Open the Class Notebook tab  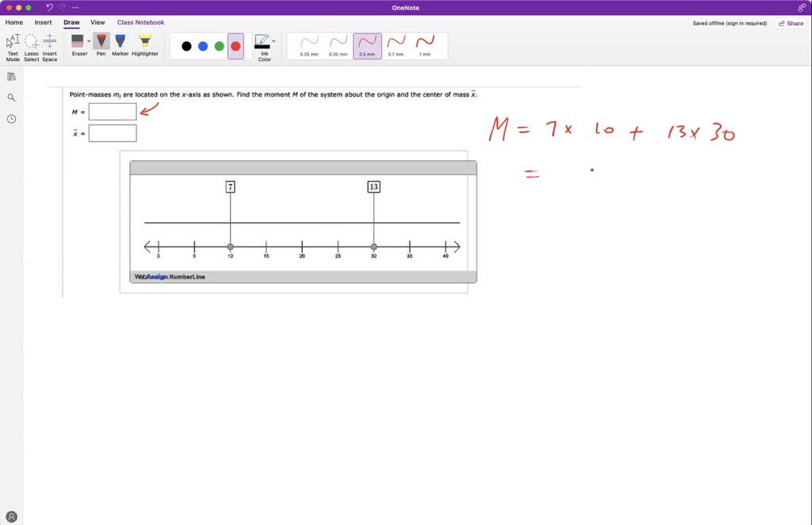coord(140,22)
